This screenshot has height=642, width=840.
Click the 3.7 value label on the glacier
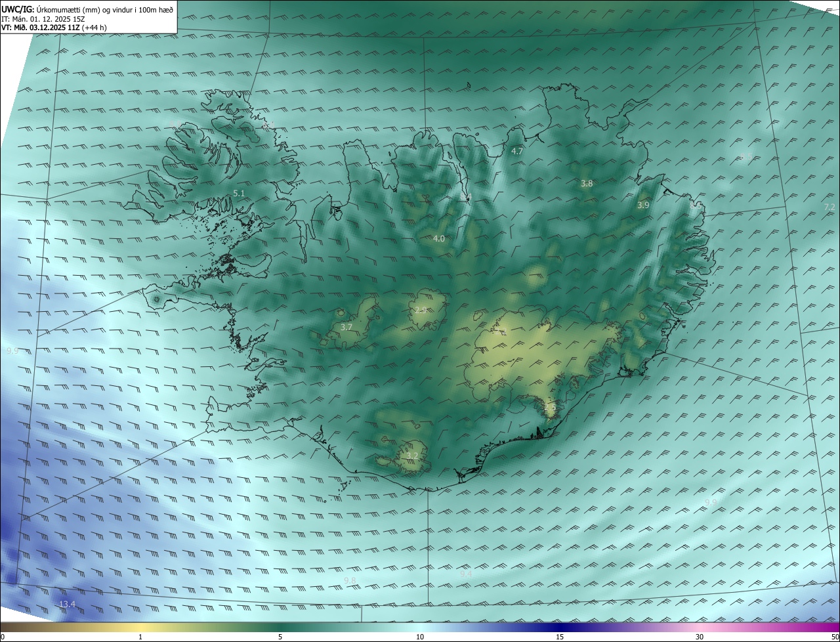[x=346, y=326]
